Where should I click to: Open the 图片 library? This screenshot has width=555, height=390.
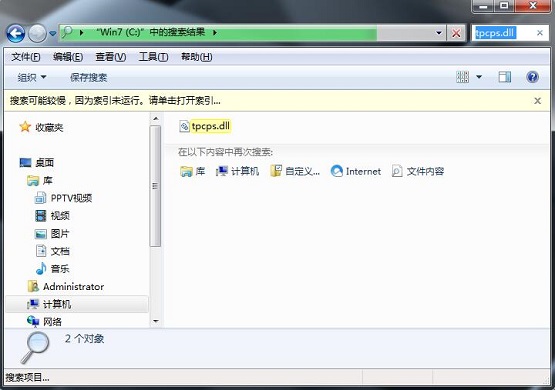point(59,234)
